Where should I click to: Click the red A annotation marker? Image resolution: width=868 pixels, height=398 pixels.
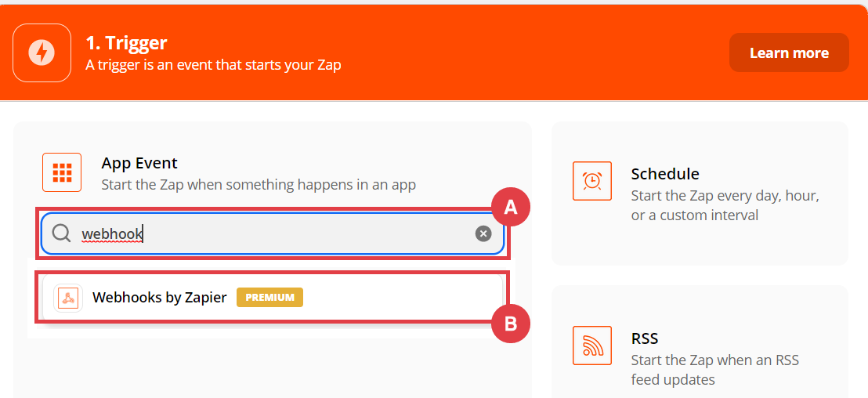tap(511, 207)
